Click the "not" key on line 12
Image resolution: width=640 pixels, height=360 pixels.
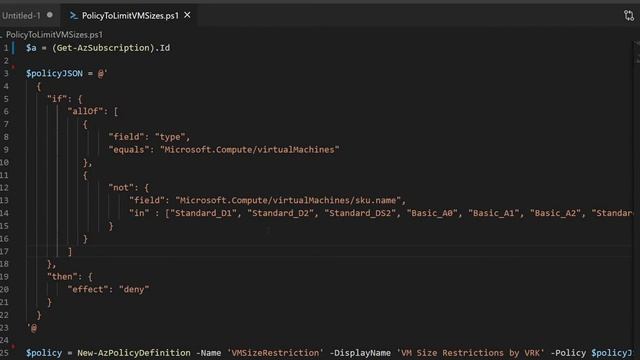121,188
